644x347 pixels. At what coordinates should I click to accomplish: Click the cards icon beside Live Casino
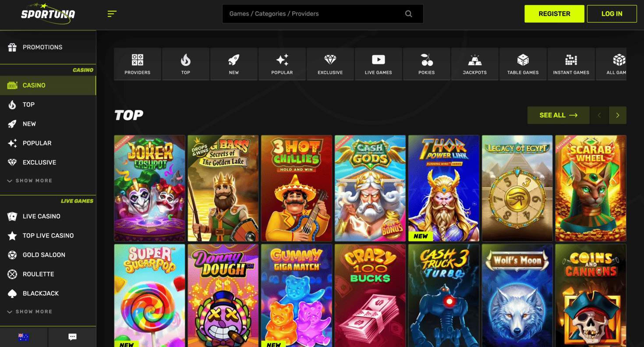click(12, 216)
